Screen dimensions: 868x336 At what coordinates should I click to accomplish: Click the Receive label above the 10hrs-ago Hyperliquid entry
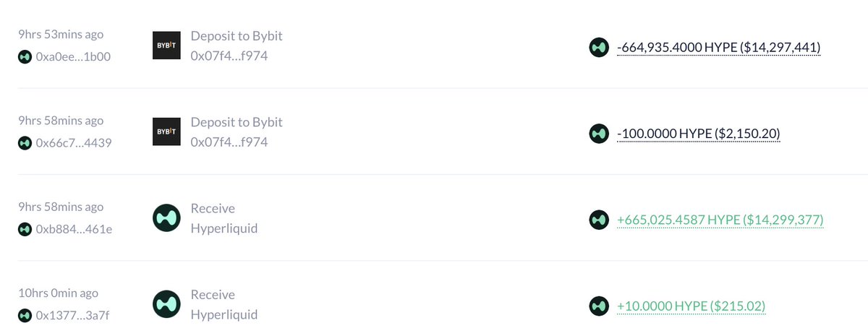(x=213, y=295)
